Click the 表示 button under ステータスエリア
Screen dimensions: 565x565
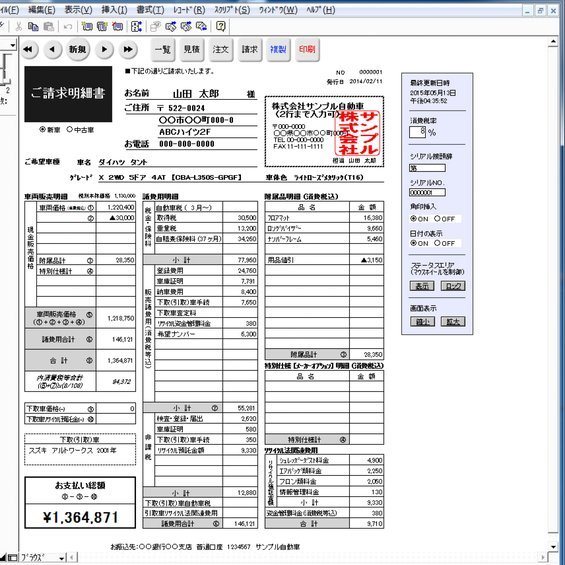coord(422,286)
